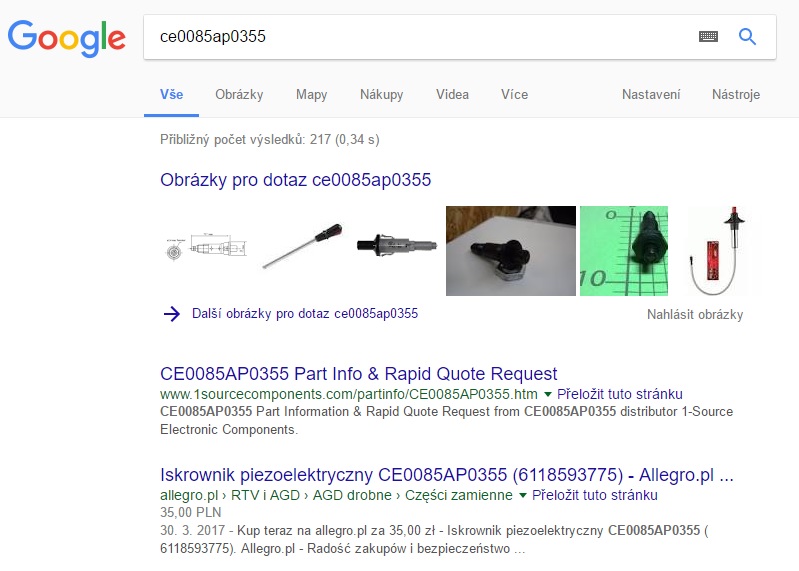Open the grey igniter with black button thumbnail
This screenshot has height=571, width=799.
[396, 245]
